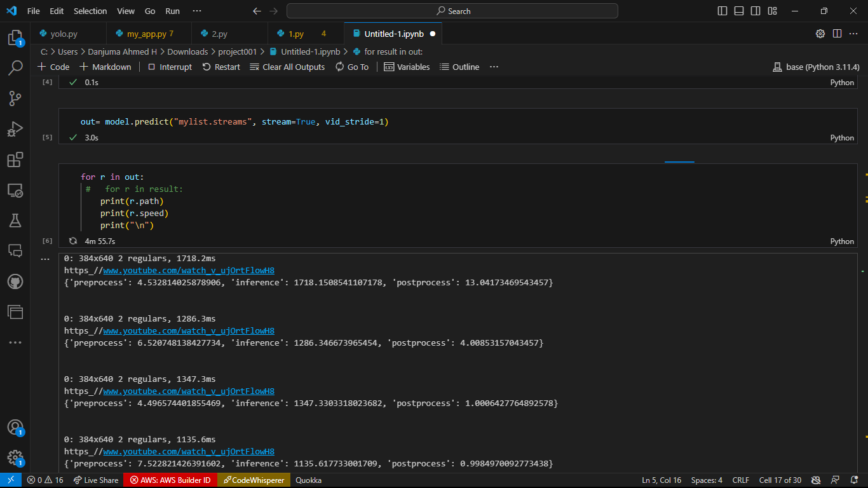Open the Run menu

click(x=172, y=11)
